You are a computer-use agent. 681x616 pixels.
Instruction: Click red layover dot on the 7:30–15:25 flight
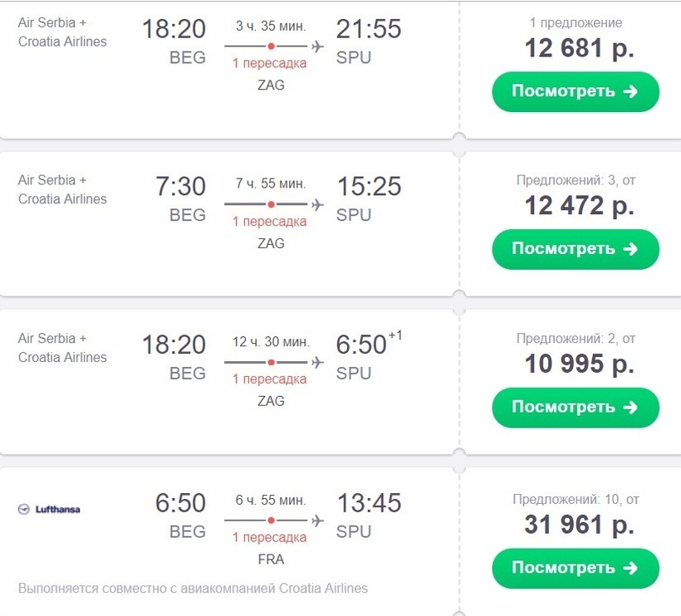pyautogui.click(x=271, y=203)
